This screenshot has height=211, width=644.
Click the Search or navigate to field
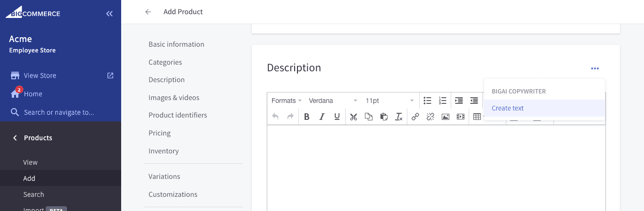pyautogui.click(x=59, y=112)
